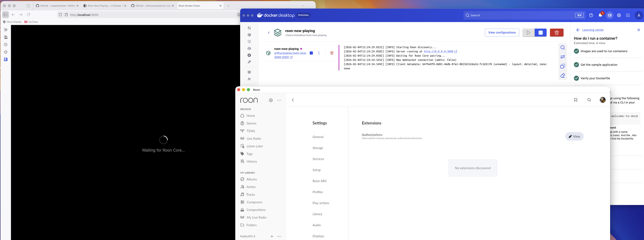Expand the PLAYLISTS section chevron

(x=254, y=236)
